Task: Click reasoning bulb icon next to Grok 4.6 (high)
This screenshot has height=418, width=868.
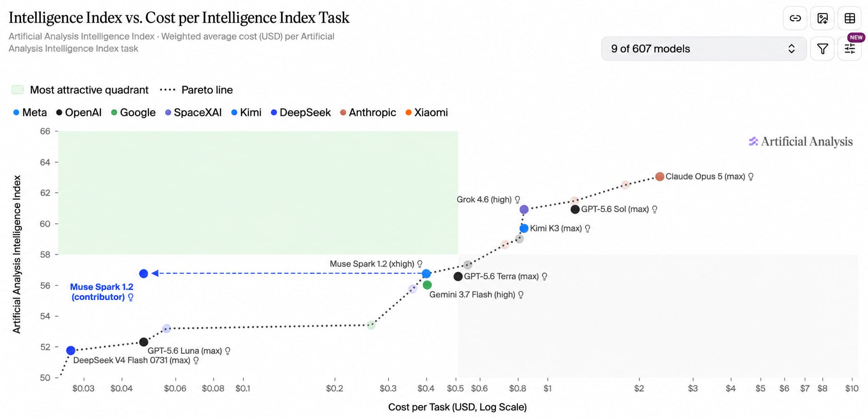Action: 518,199
